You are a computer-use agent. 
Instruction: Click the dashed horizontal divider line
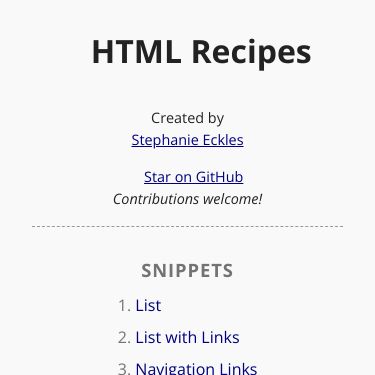coord(187,226)
